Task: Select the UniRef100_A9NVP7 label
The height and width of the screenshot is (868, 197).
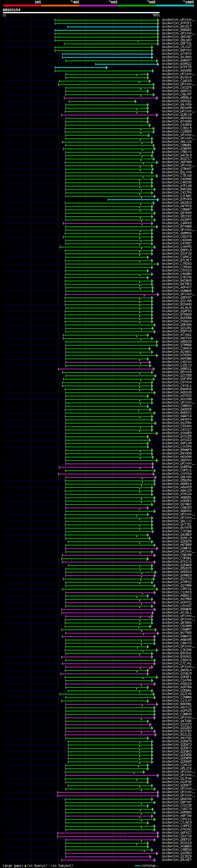Action: click(177, 60)
